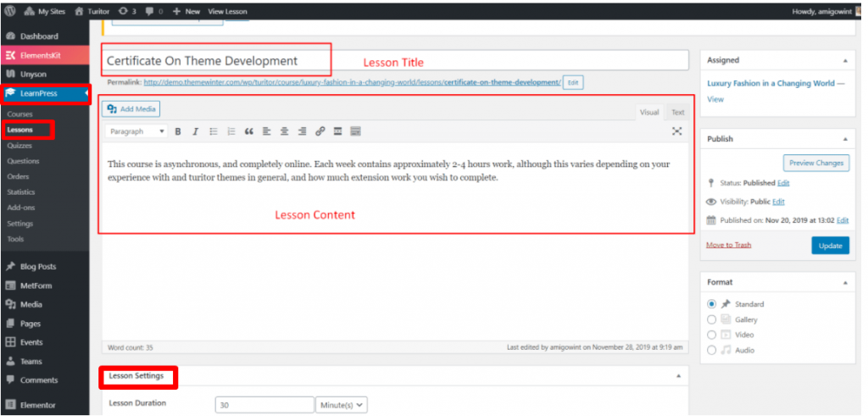Open ElementsKit in the sidebar
This screenshot has height=416, width=868.
pyautogui.click(x=44, y=55)
